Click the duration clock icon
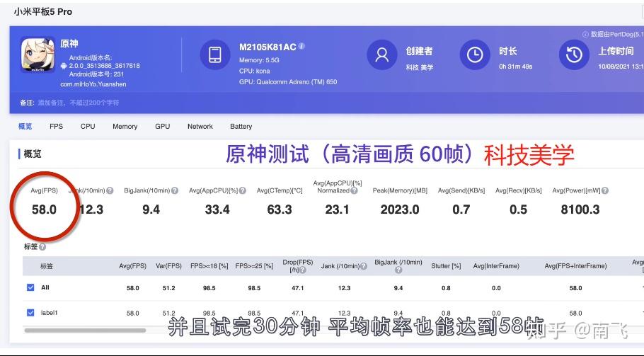644x356 pixels. point(475,54)
